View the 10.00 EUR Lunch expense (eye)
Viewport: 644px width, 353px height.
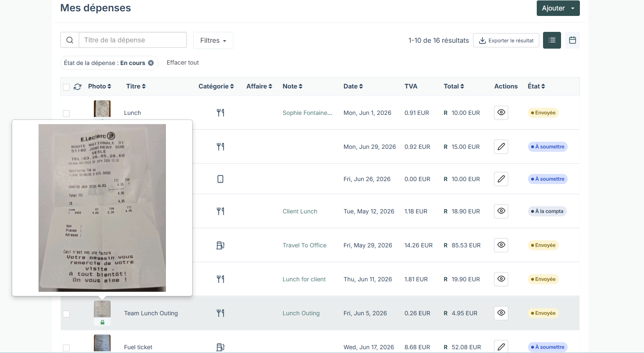coord(501,113)
